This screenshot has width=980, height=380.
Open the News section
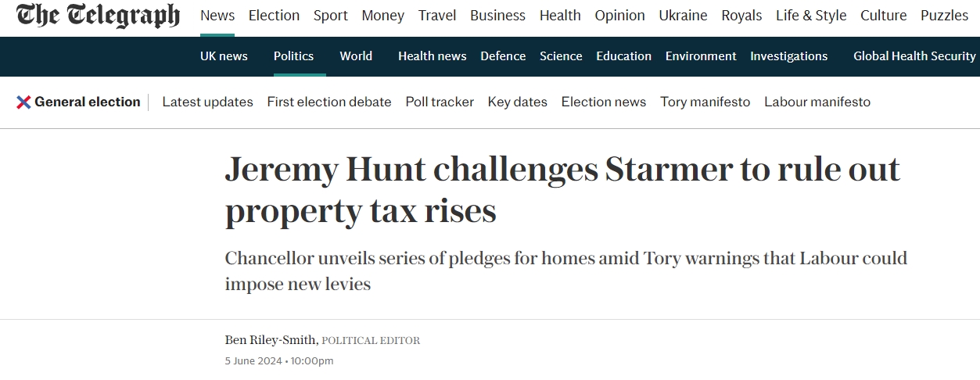click(x=217, y=16)
